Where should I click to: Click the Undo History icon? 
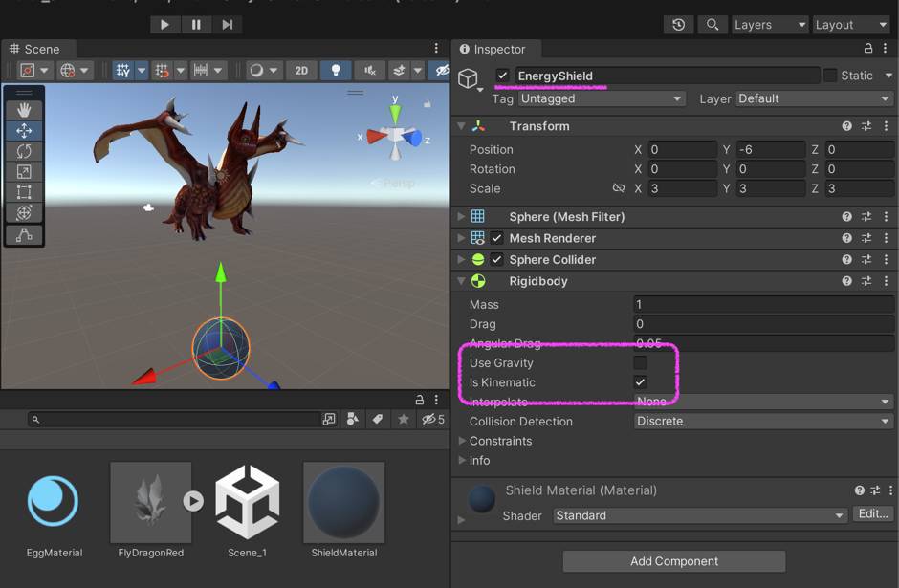point(678,25)
